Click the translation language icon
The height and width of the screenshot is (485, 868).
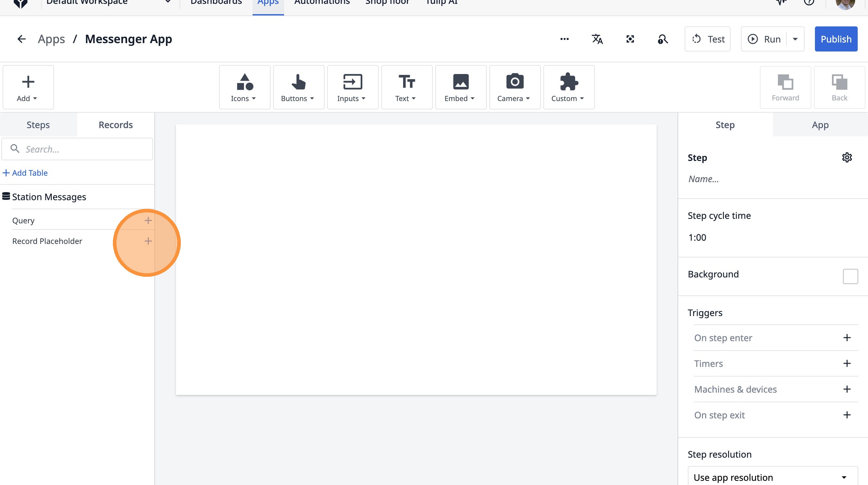click(597, 39)
